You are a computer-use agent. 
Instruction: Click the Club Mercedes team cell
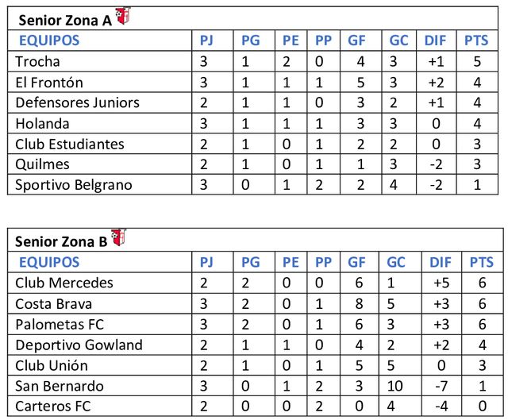tap(64, 283)
